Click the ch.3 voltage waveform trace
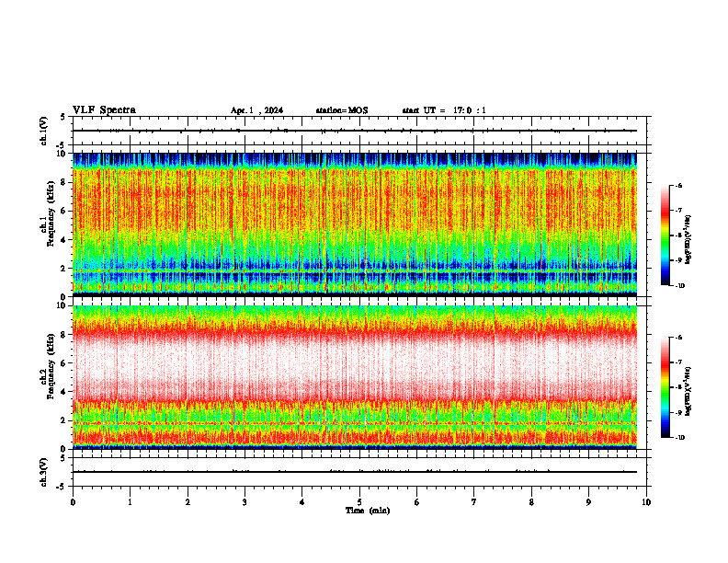The image size is (728, 563). point(355,472)
